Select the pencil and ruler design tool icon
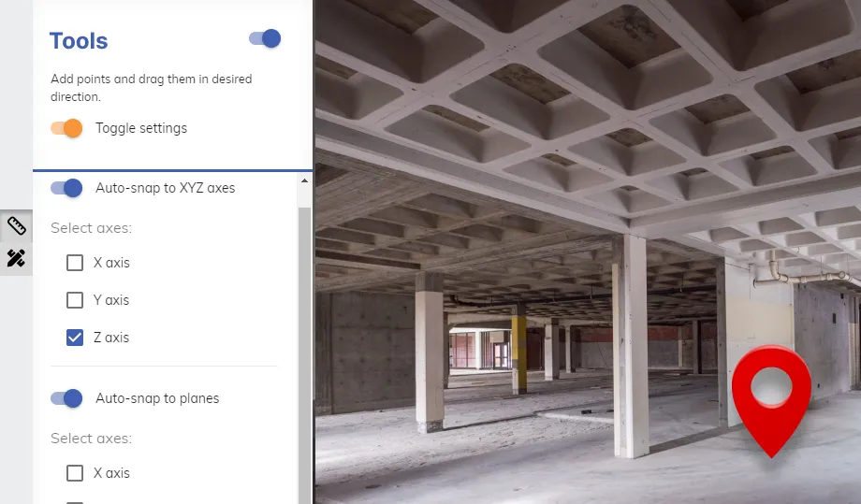Screen dimensions: 861x504 click(16, 258)
